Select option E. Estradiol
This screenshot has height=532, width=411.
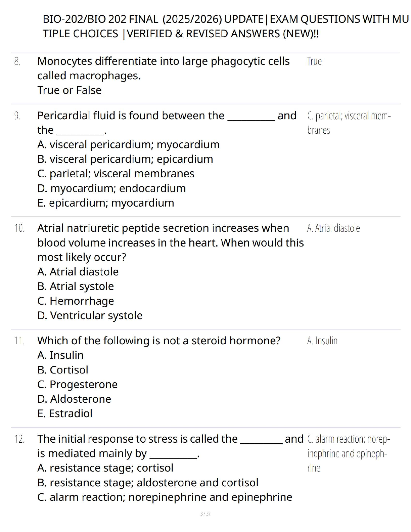click(x=65, y=414)
